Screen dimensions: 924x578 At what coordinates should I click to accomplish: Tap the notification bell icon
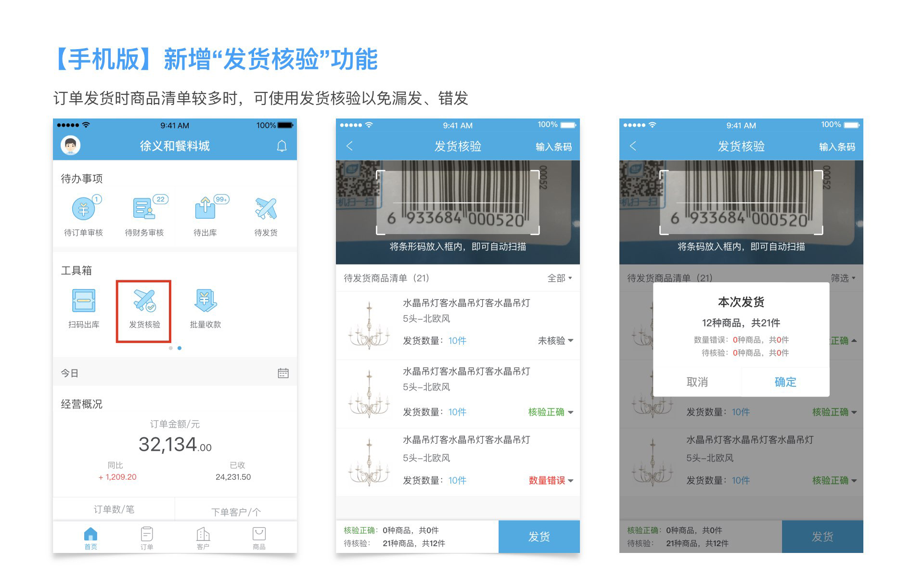pyautogui.click(x=282, y=146)
